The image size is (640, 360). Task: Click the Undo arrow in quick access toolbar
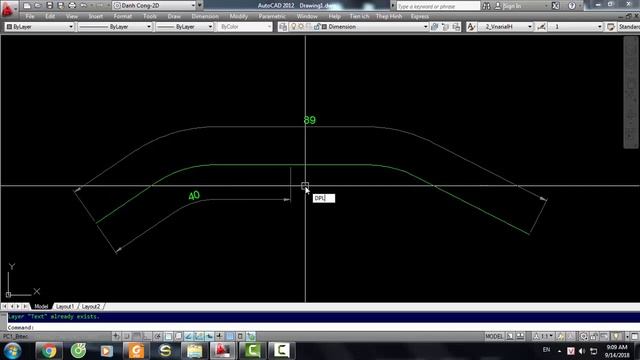(84, 6)
